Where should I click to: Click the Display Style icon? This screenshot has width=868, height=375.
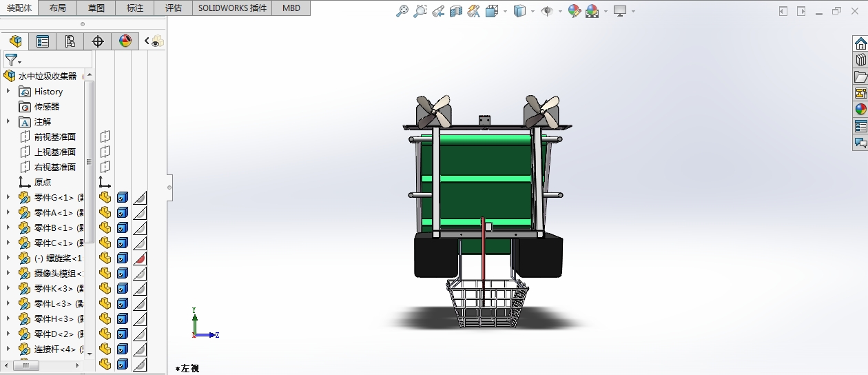point(521,11)
